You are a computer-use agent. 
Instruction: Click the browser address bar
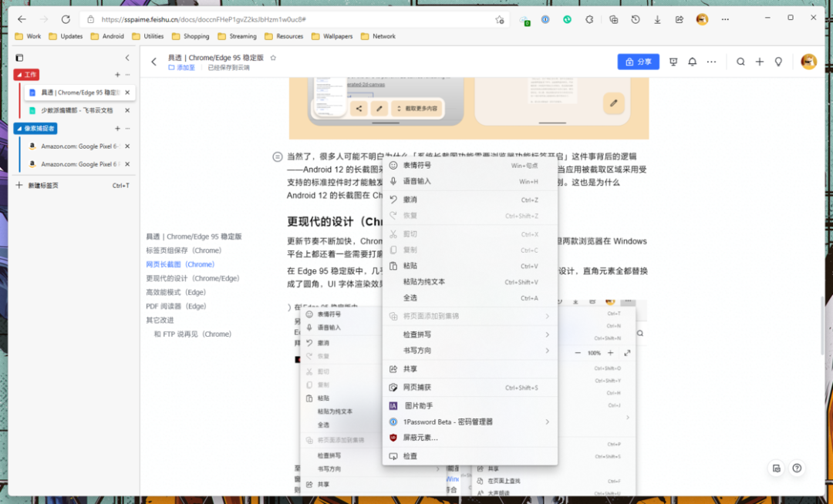click(295, 19)
